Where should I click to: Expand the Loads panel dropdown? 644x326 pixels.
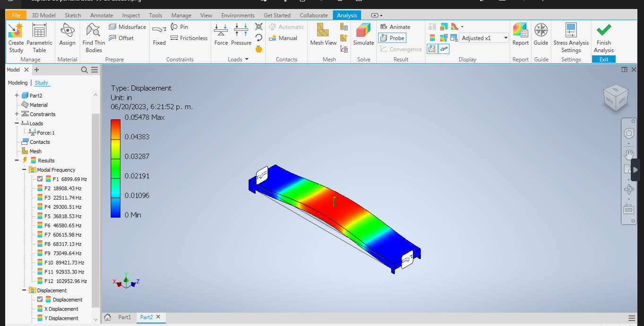pyautogui.click(x=246, y=59)
